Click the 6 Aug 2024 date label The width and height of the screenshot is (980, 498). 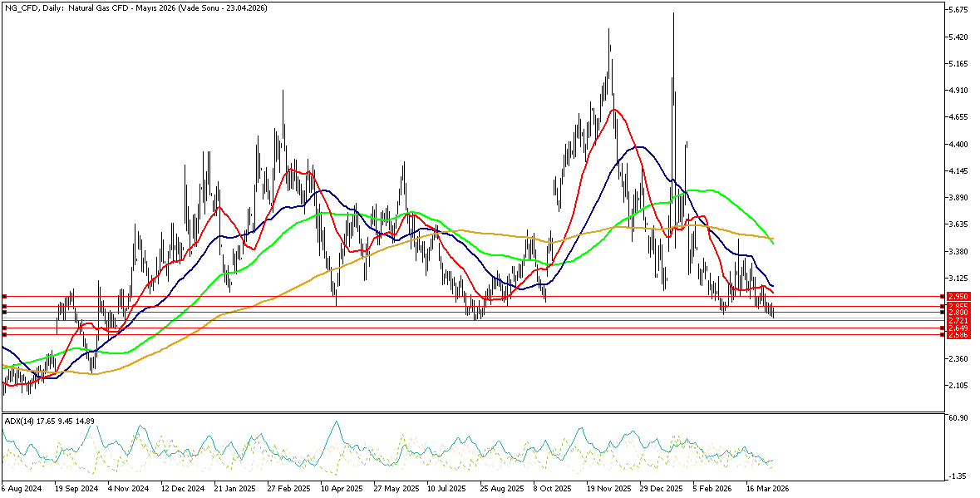(22, 491)
